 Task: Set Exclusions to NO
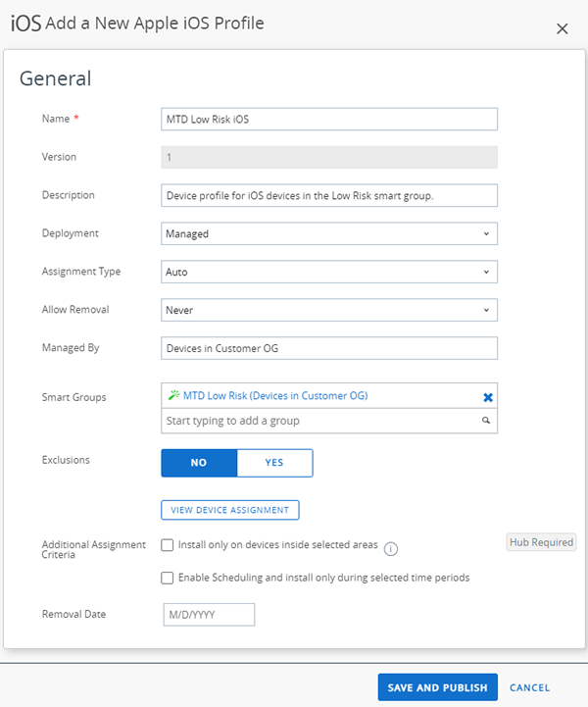pos(199,463)
